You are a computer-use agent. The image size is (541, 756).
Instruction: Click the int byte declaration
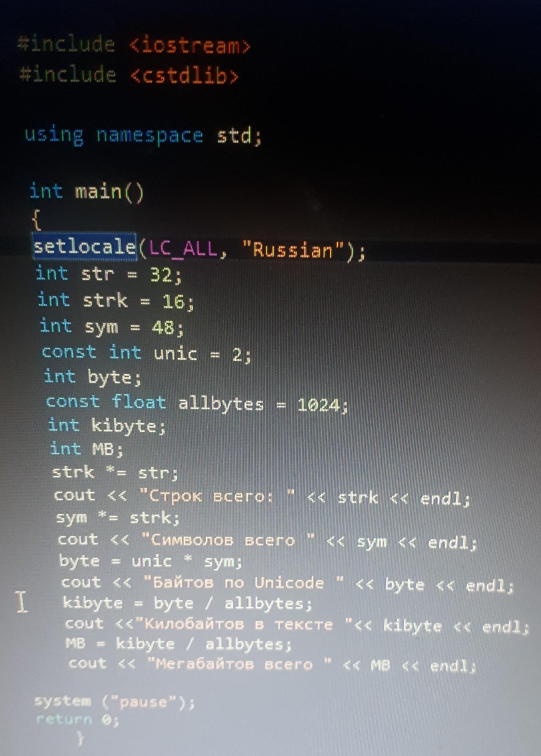point(93,377)
